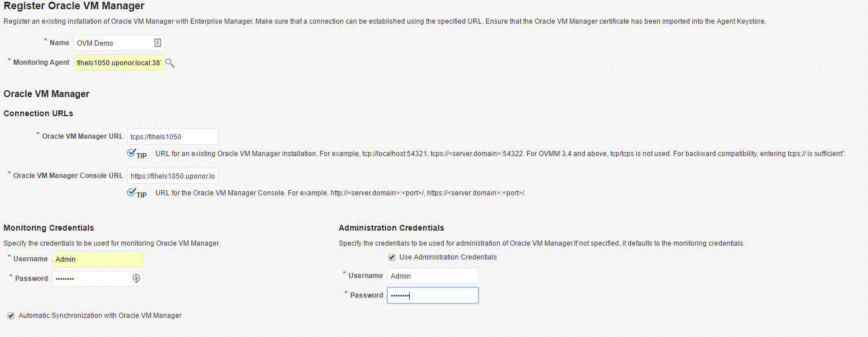Click the Monitoring Agent field label
Screen dimensions: 868x337
pyautogui.click(x=41, y=62)
